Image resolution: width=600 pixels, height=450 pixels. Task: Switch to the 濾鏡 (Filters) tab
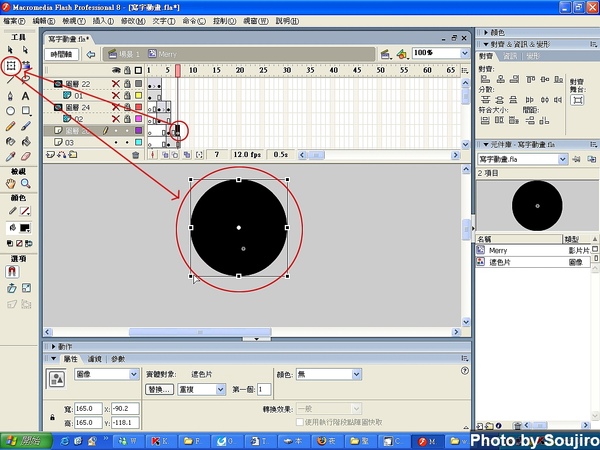pos(95,358)
